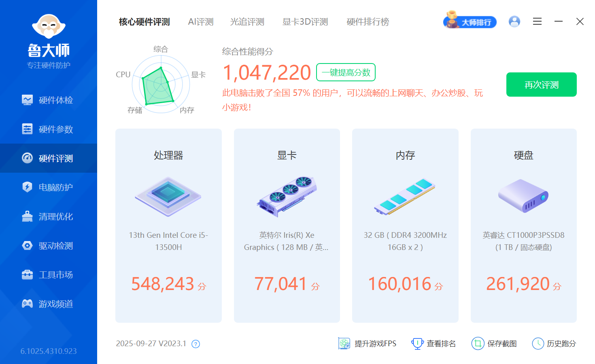
Task: Click 查看排名 trophy icon
Action: click(417, 343)
